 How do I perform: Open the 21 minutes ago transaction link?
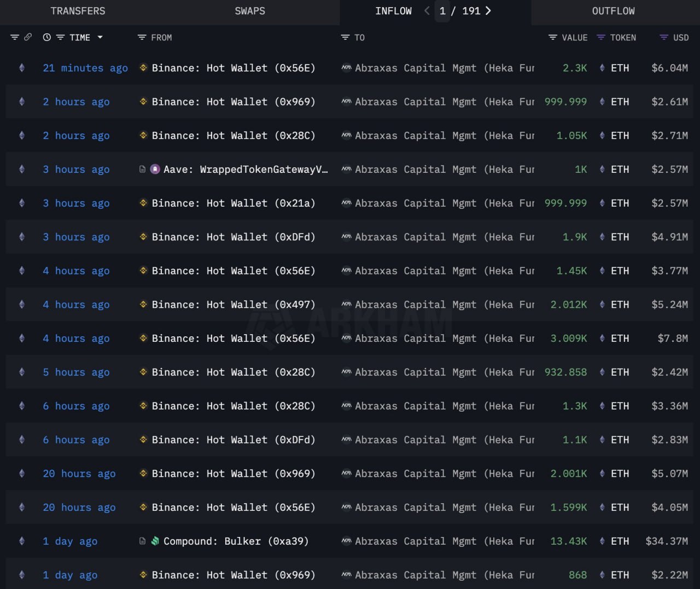pyautogui.click(x=85, y=68)
